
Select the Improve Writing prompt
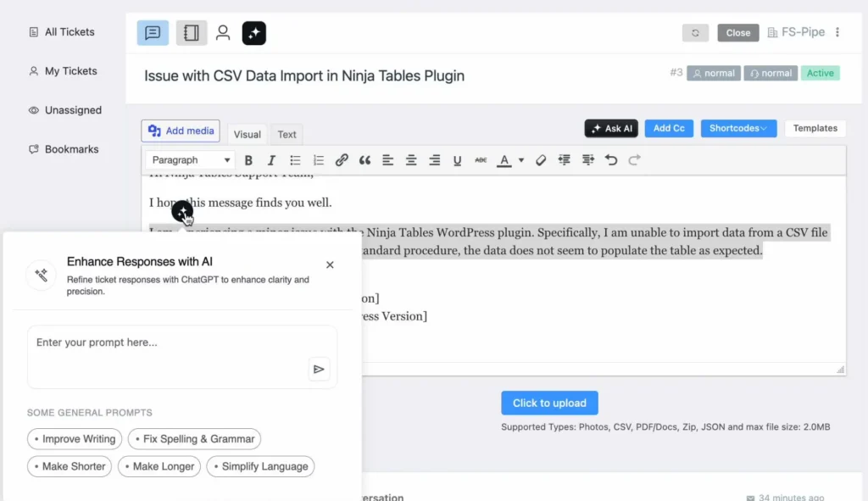pos(75,439)
